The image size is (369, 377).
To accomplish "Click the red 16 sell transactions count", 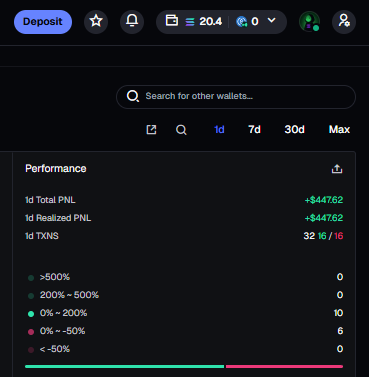I will tap(339, 236).
